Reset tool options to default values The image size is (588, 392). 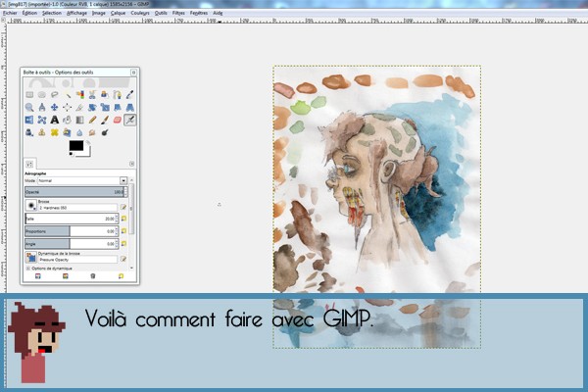(121, 276)
